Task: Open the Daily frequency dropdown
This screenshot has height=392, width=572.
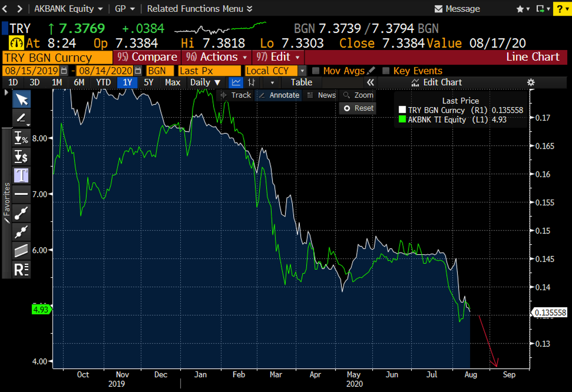Action: [204, 82]
